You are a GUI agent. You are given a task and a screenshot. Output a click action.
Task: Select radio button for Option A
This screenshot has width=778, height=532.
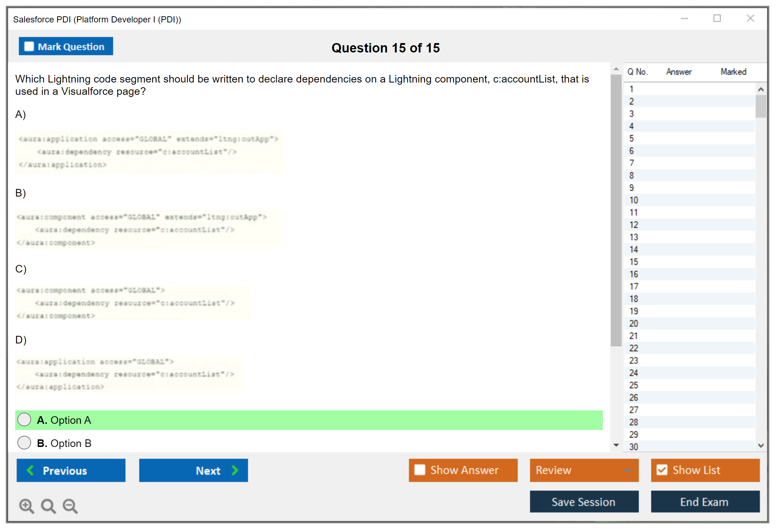[24, 420]
